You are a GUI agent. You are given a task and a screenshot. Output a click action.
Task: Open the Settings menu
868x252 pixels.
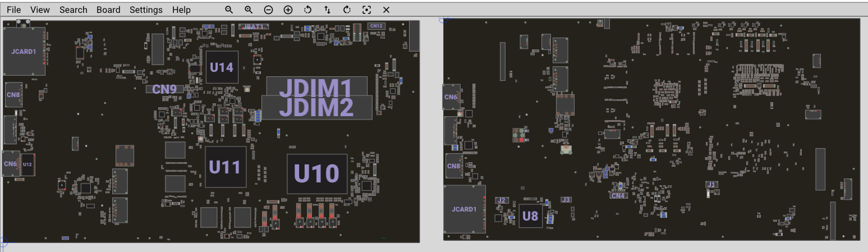tap(146, 10)
